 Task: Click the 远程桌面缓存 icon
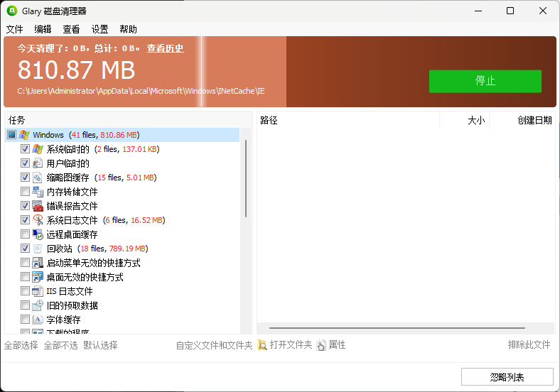(38, 234)
